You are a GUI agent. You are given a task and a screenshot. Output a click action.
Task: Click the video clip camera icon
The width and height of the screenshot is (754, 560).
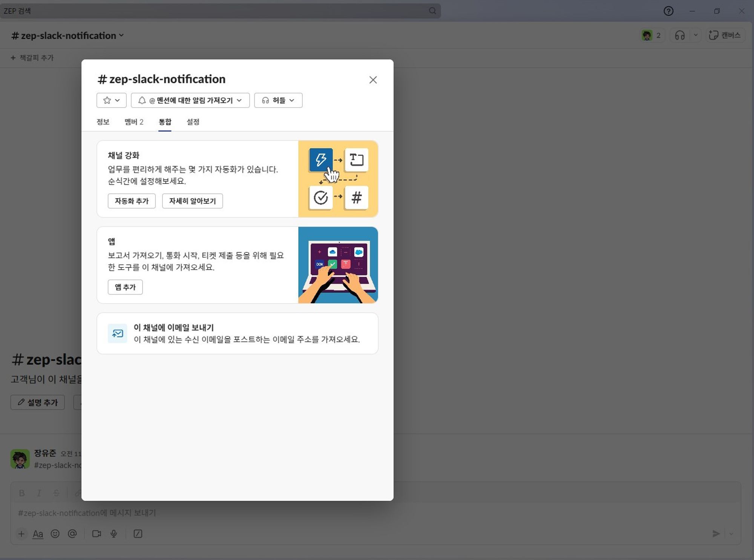point(97,534)
